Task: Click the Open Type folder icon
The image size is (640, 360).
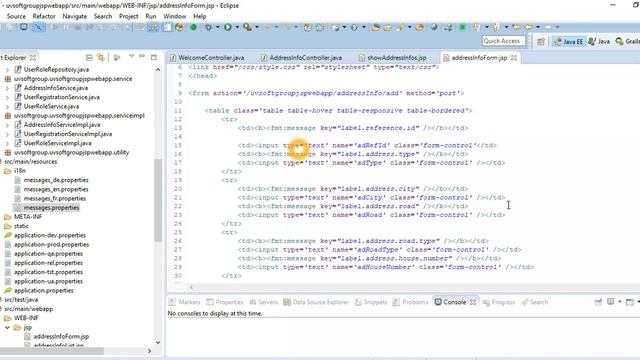Action: click(376, 27)
